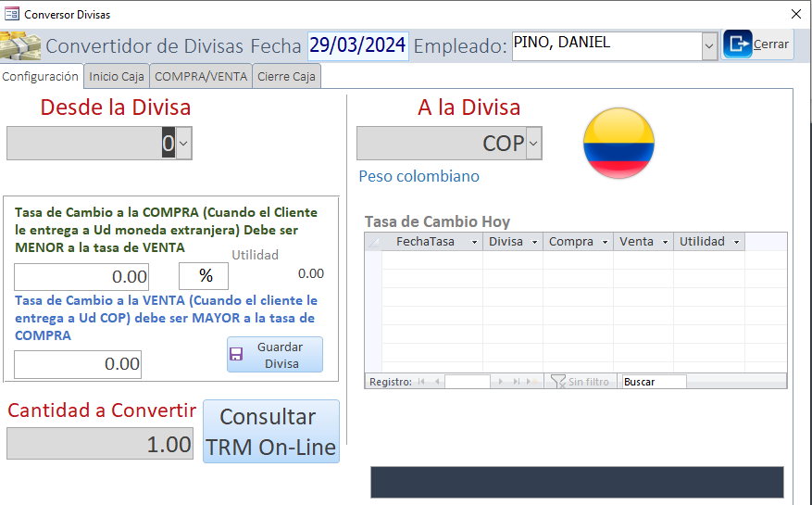812x505 pixels.
Task: Close the Conversor Divisas window
Action: [796, 14]
